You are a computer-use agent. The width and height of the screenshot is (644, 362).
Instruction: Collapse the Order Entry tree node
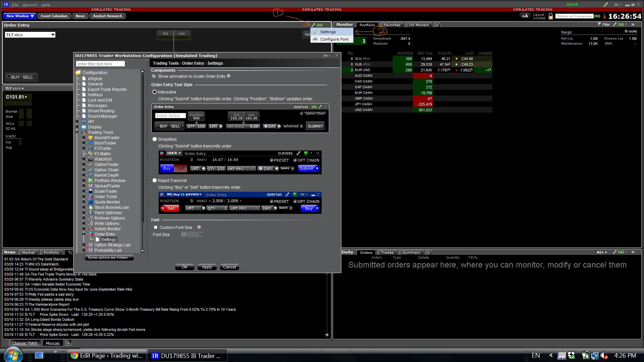tap(84, 234)
